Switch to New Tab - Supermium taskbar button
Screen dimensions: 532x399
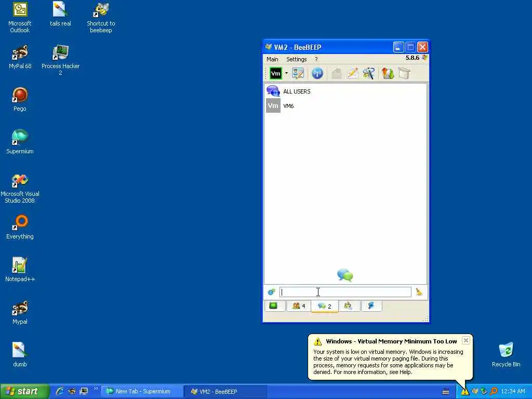[142, 392]
